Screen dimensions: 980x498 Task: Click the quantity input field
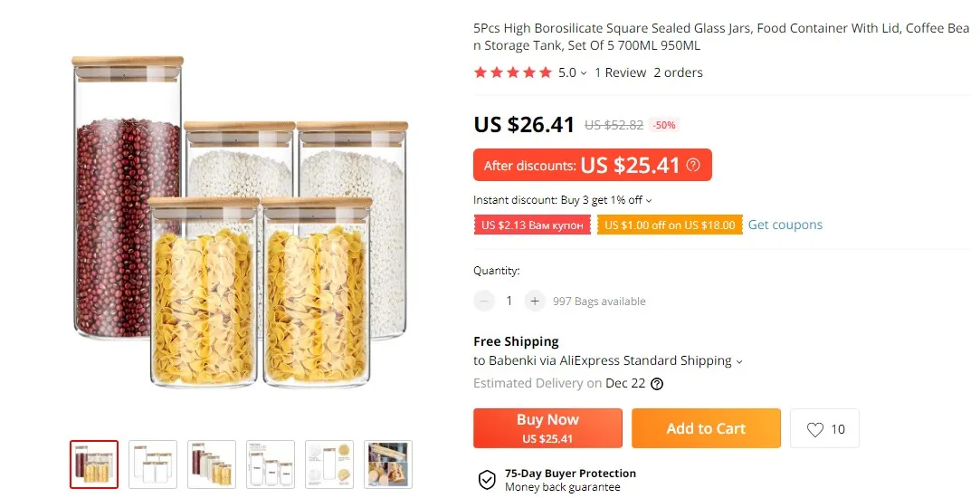point(509,301)
